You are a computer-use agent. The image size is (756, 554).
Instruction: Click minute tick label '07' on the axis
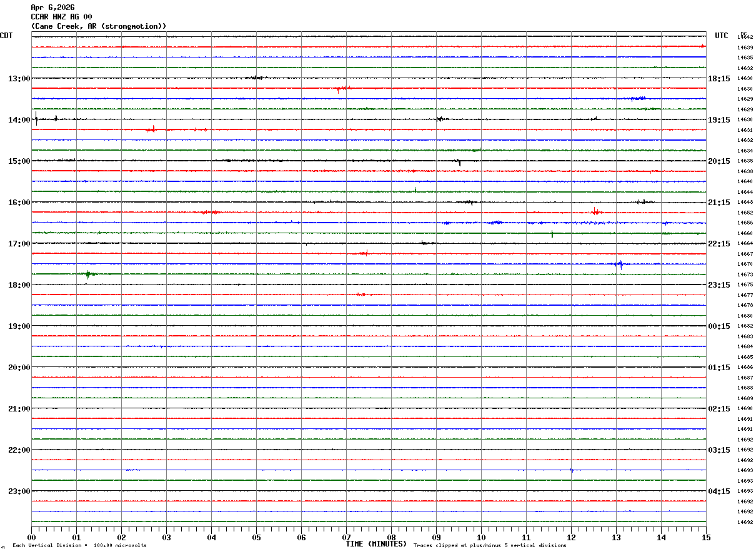pyautogui.click(x=346, y=537)
